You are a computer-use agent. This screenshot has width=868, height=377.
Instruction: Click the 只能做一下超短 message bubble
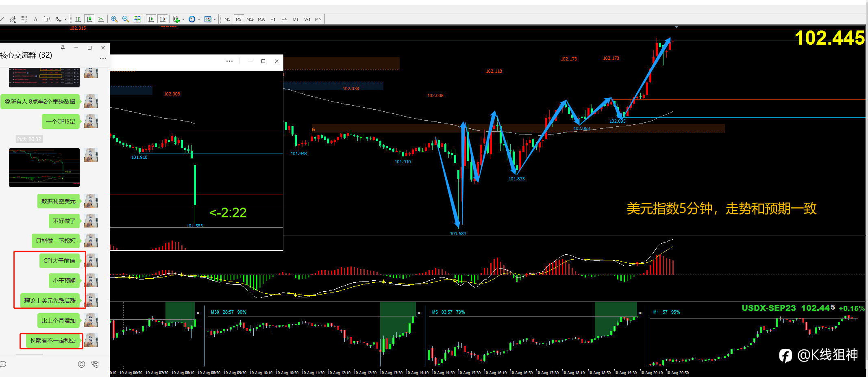coord(56,241)
